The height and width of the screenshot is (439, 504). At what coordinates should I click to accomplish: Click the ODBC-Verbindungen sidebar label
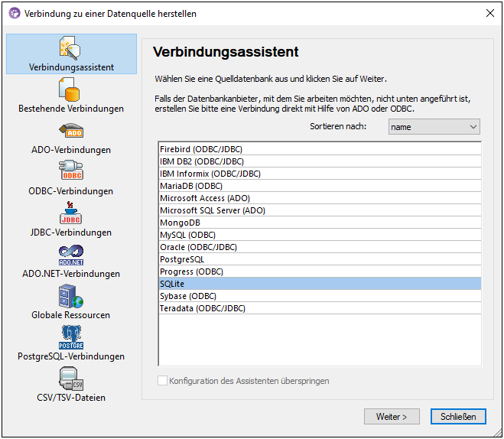(70, 191)
